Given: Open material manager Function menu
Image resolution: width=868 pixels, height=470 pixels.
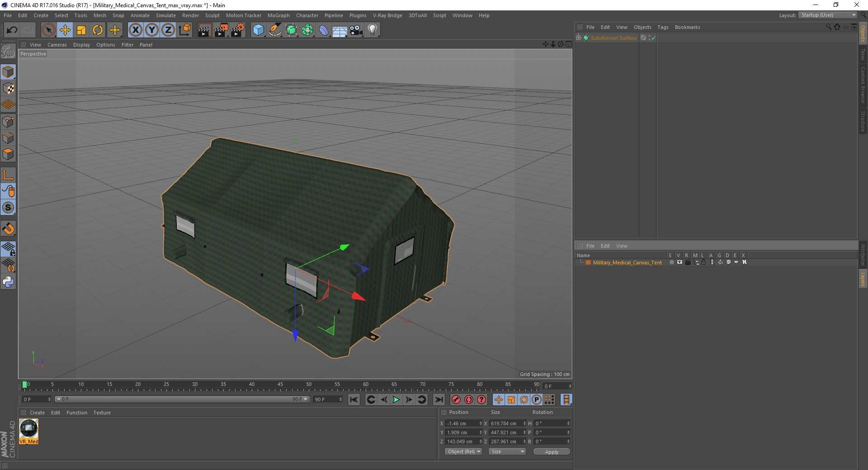Looking at the screenshot, I should pos(76,413).
